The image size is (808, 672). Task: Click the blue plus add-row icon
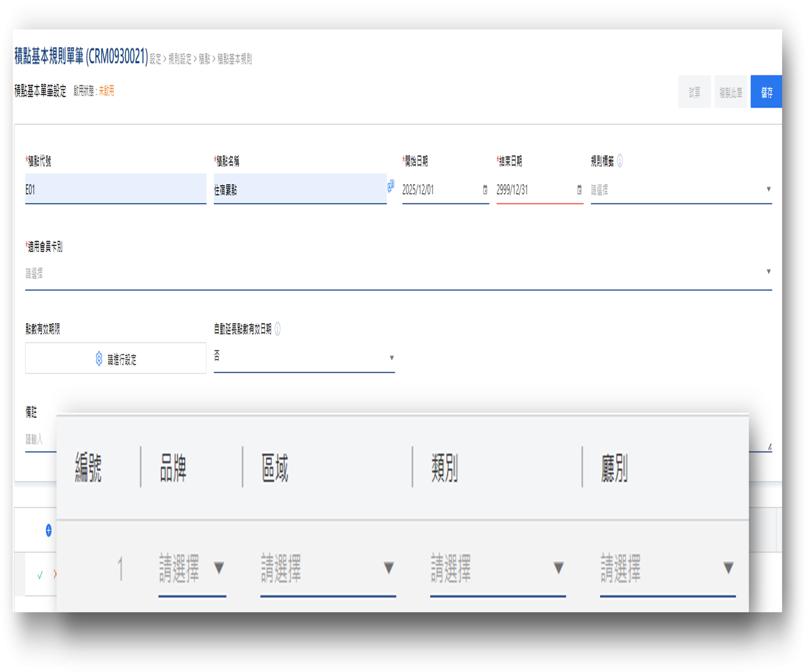48,530
